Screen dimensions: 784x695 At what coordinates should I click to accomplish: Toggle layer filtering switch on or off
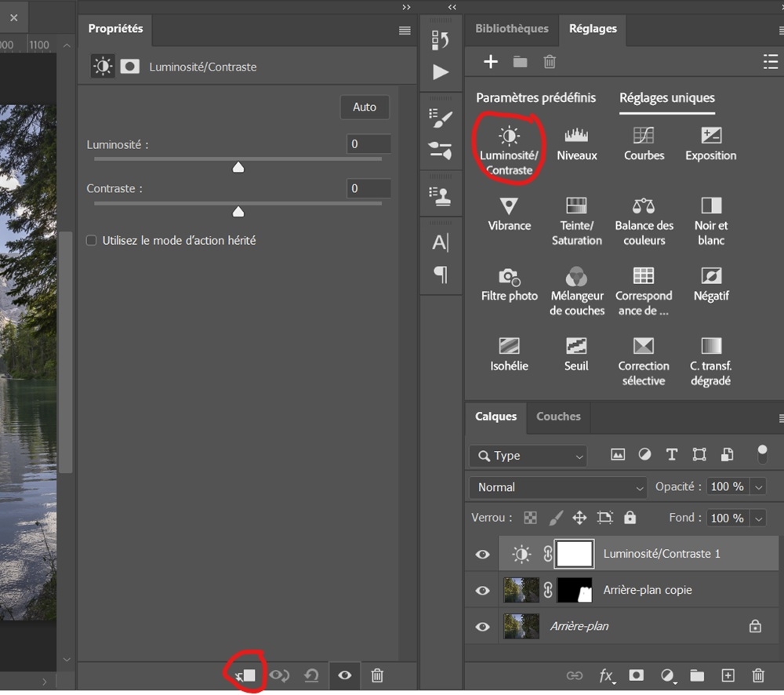[x=762, y=454]
